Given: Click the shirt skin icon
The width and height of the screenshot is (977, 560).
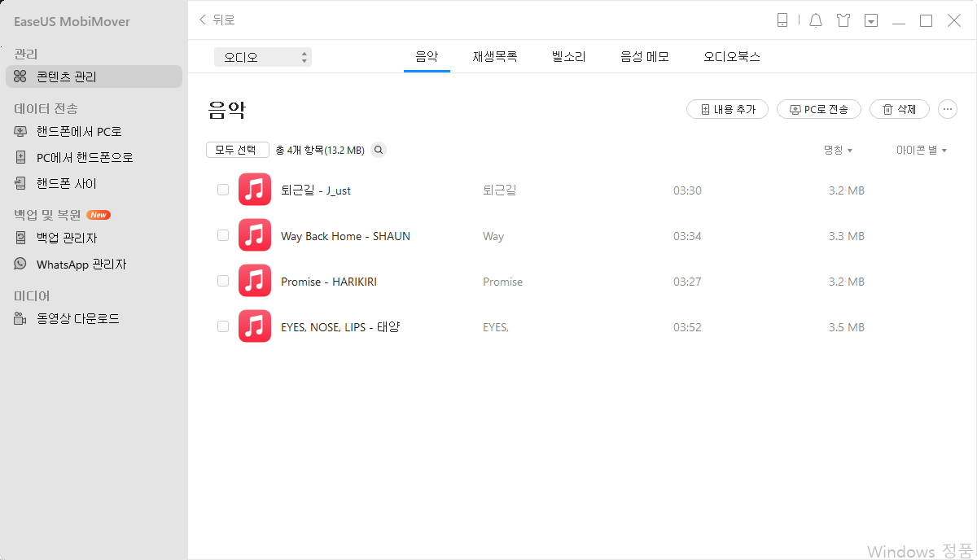Looking at the screenshot, I should click(x=843, y=20).
